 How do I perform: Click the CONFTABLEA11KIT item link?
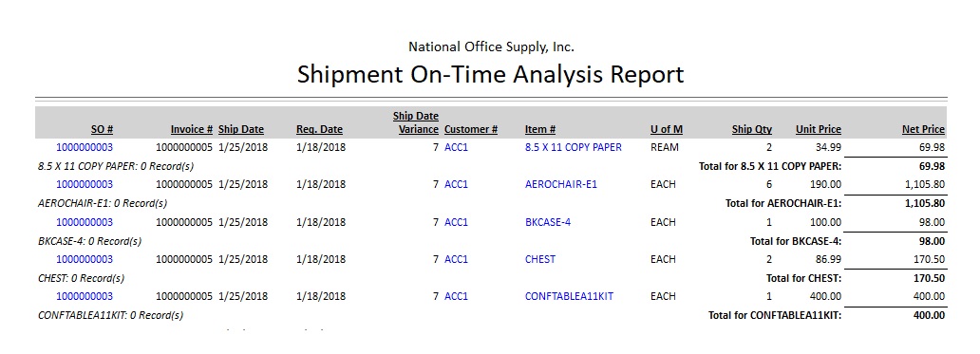pos(569,296)
